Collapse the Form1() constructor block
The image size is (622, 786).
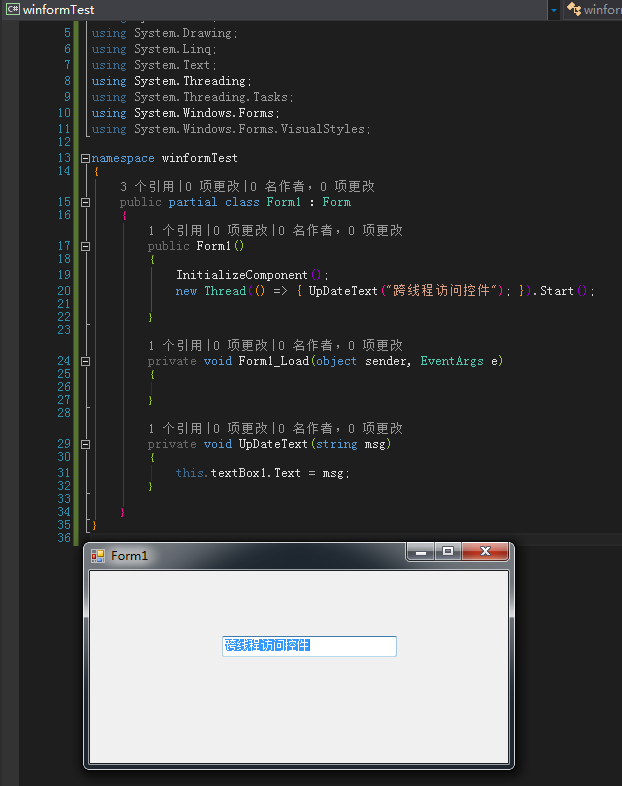click(85, 246)
